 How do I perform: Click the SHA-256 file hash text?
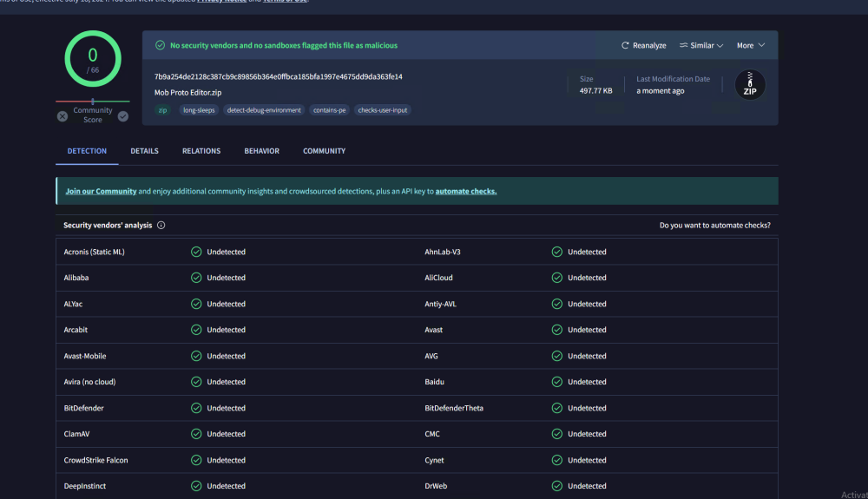coord(279,77)
